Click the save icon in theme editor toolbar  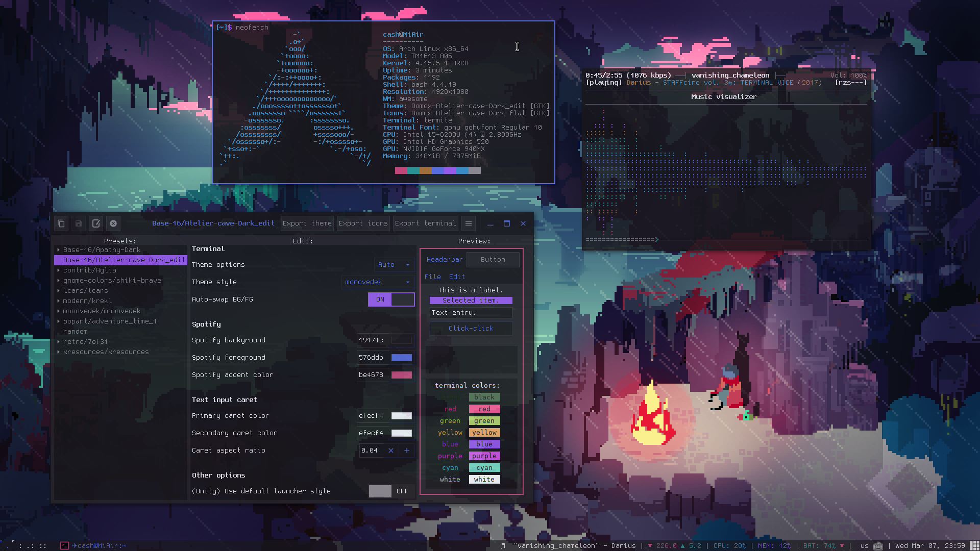[x=78, y=223]
